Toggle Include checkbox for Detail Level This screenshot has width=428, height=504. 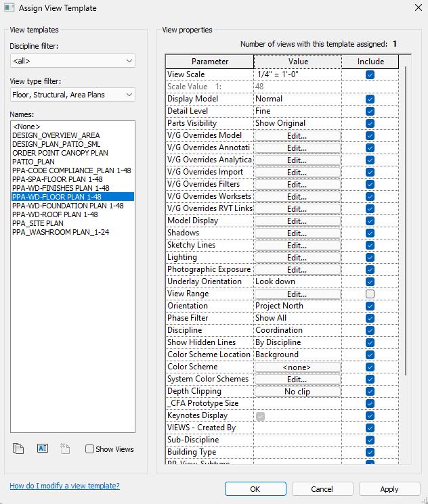[x=370, y=111]
